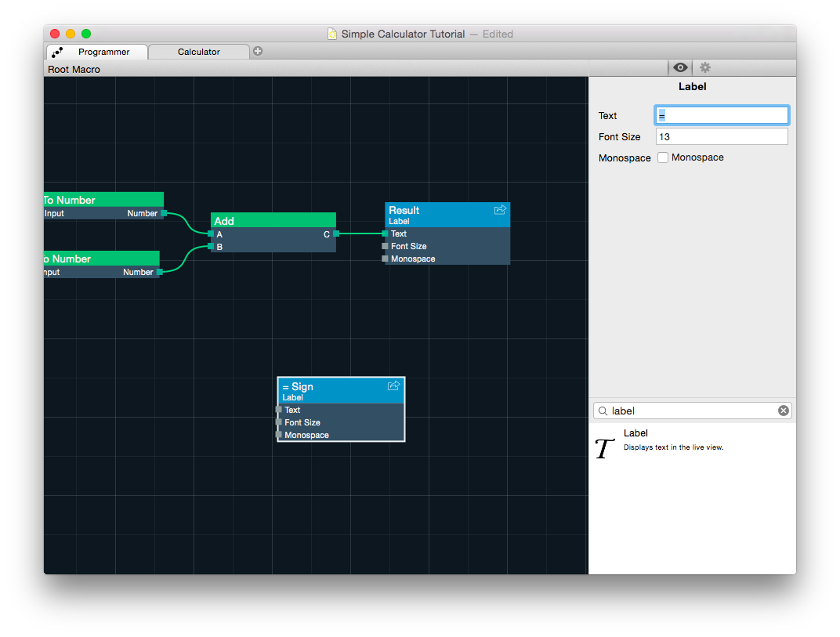Image resolution: width=840 pixels, height=637 pixels.
Task: Switch to the Calculator tab
Action: (199, 52)
